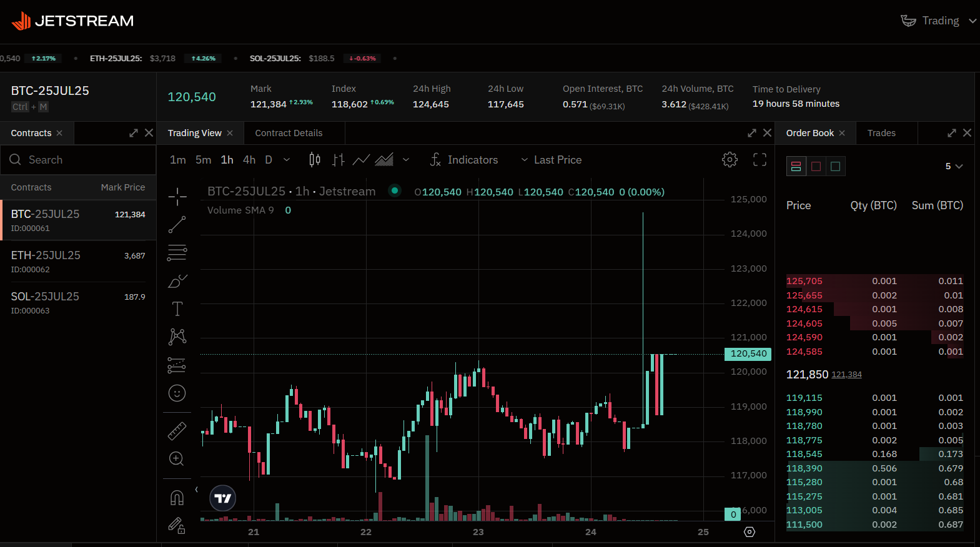Close the Order Book tab
The width and height of the screenshot is (980, 547).
click(842, 133)
